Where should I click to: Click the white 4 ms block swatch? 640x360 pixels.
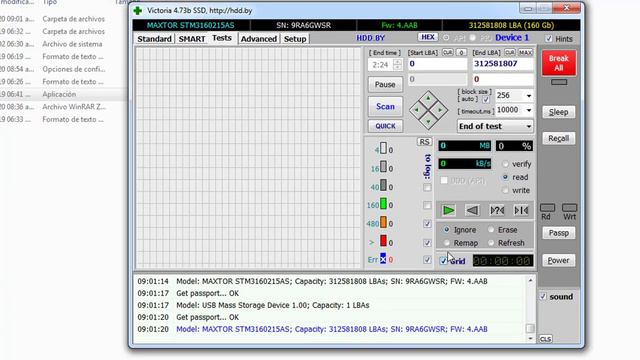click(x=383, y=148)
